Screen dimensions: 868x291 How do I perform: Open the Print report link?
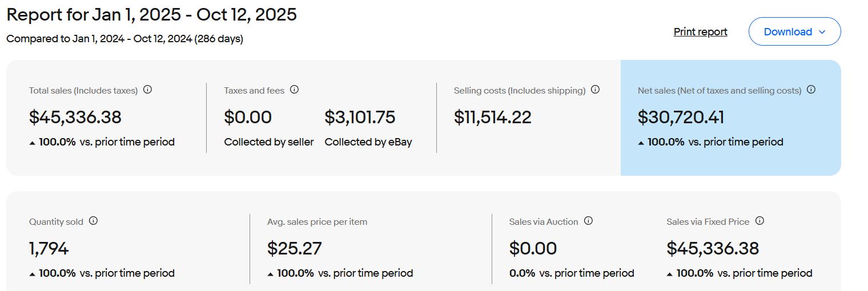point(700,32)
